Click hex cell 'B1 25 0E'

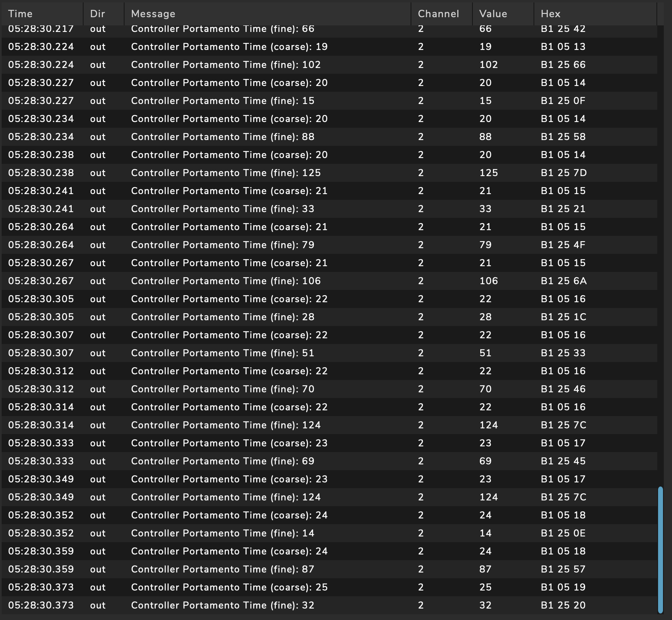tap(563, 533)
